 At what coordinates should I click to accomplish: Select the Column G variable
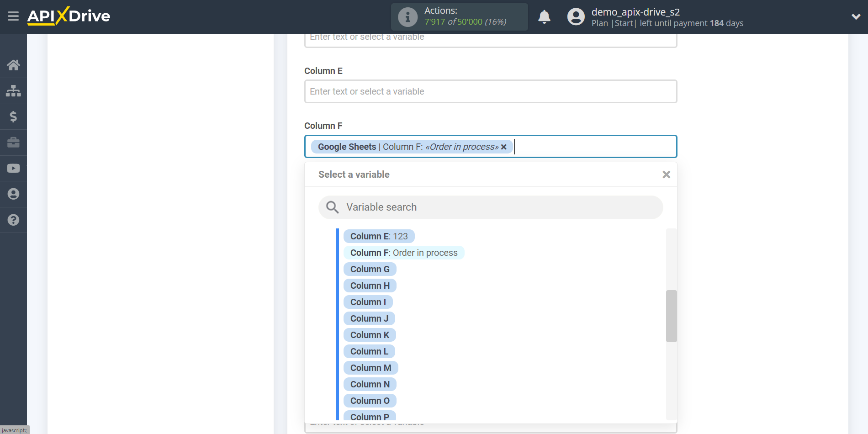tap(370, 269)
